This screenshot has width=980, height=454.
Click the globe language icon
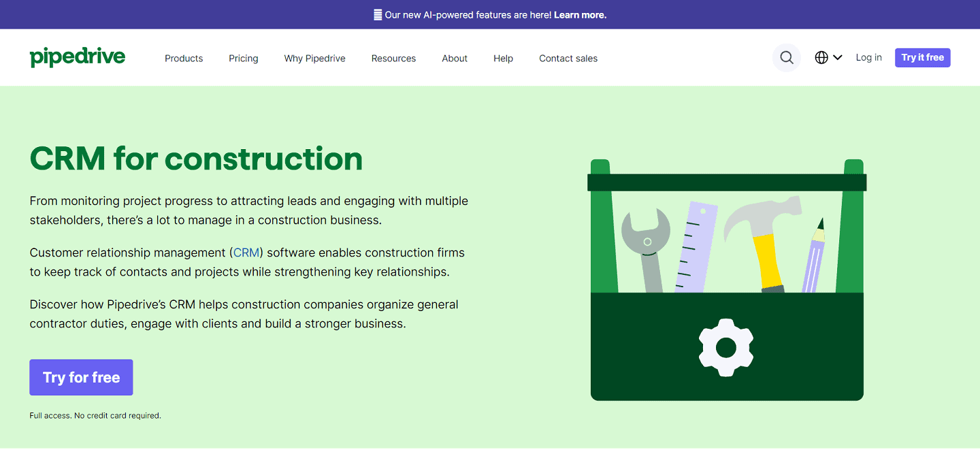pos(820,57)
